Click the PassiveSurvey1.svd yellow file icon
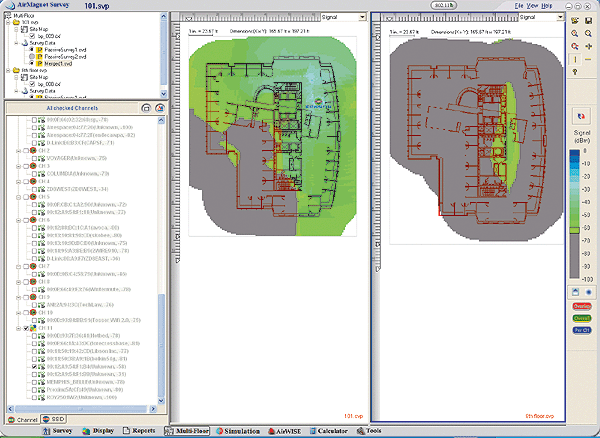The width and height of the screenshot is (600, 438). click(x=39, y=50)
